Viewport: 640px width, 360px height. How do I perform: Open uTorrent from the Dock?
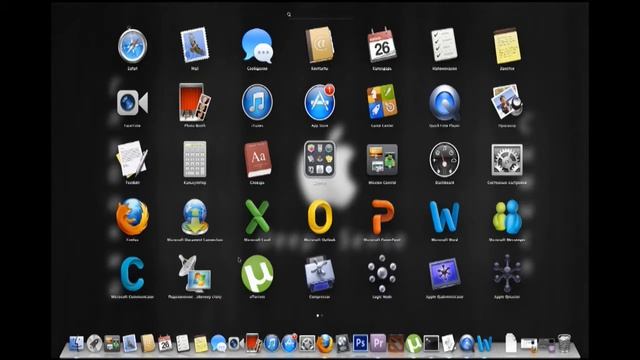coord(413,343)
